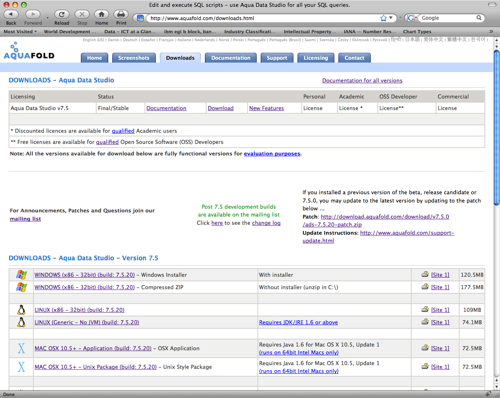Image resolution: width=500 pixels, height=398 pixels.
Task: Open the Contact navigation tab
Action: coord(354,58)
